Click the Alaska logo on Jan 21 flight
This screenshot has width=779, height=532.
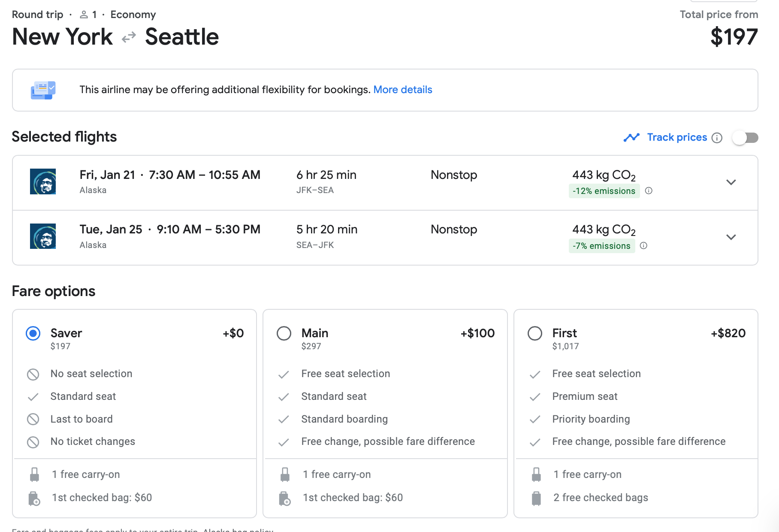[43, 181]
